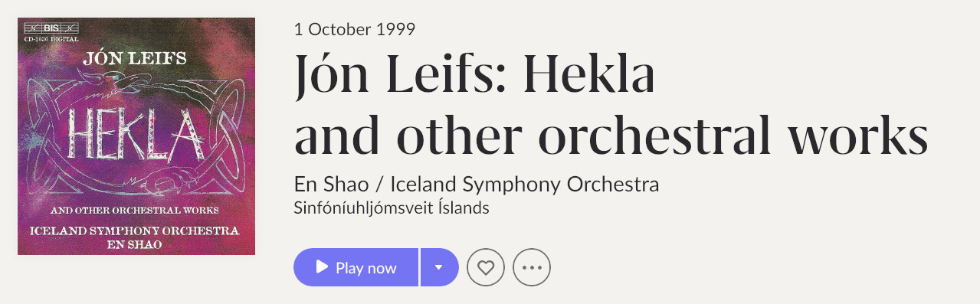Click the play triangle icon inside Play now
Screen dimensions: 980x304
(322, 267)
